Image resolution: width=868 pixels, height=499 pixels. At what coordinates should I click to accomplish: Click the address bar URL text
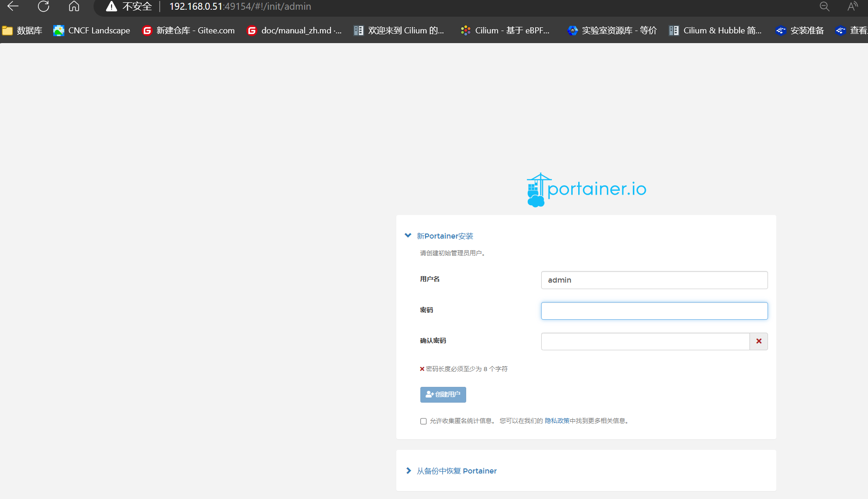coord(240,6)
